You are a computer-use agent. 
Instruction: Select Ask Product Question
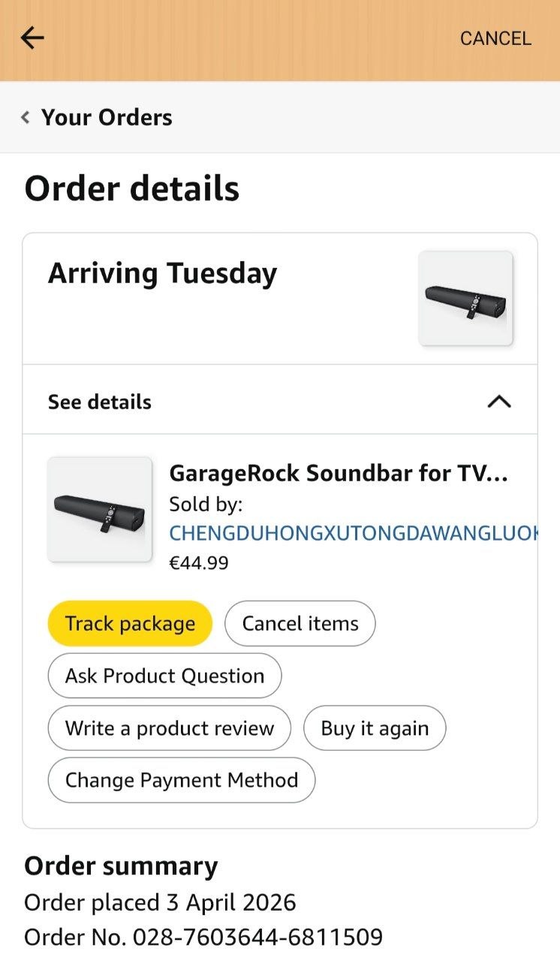tap(164, 676)
